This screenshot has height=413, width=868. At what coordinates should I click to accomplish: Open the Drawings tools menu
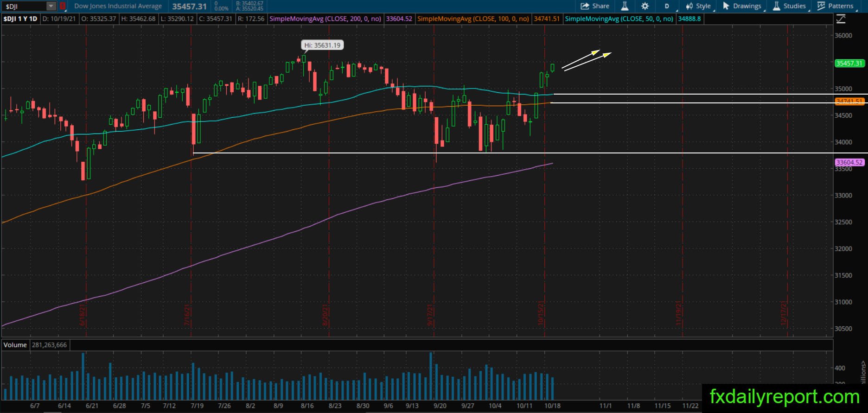[x=742, y=6]
